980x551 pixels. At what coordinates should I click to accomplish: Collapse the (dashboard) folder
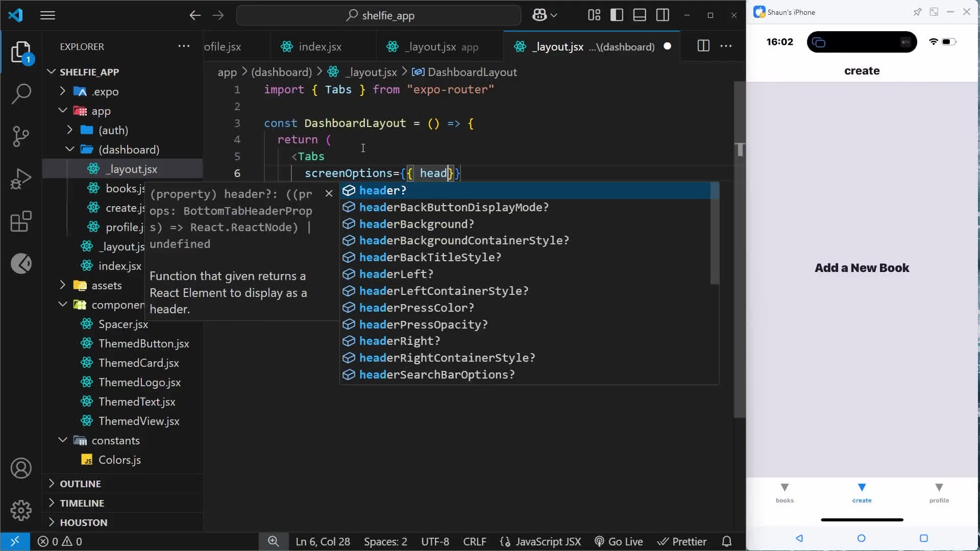[x=129, y=149]
